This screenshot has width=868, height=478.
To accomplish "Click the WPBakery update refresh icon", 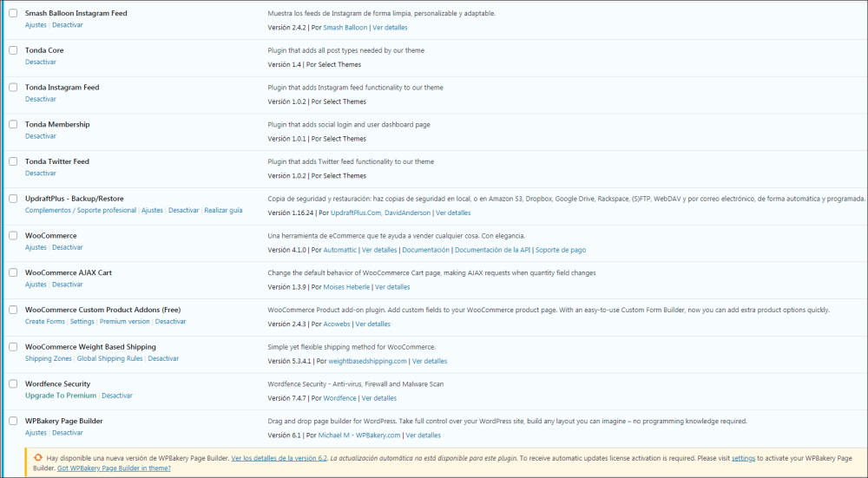I will [x=37, y=458].
